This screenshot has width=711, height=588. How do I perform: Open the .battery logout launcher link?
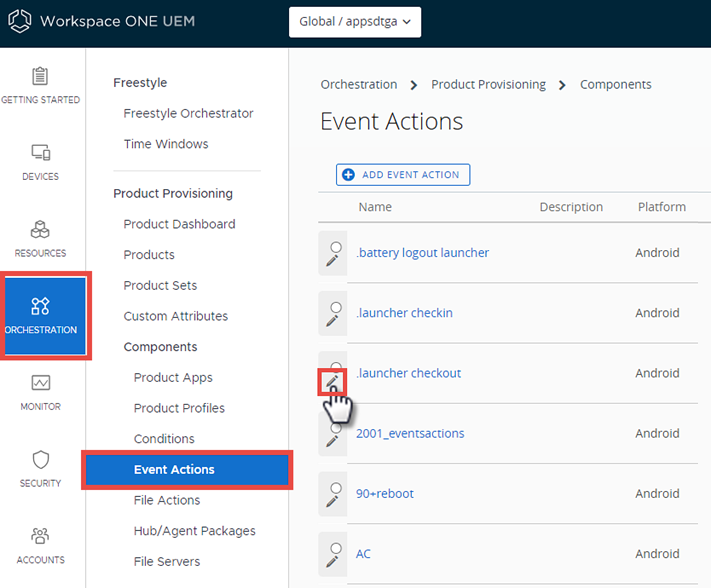coord(422,253)
